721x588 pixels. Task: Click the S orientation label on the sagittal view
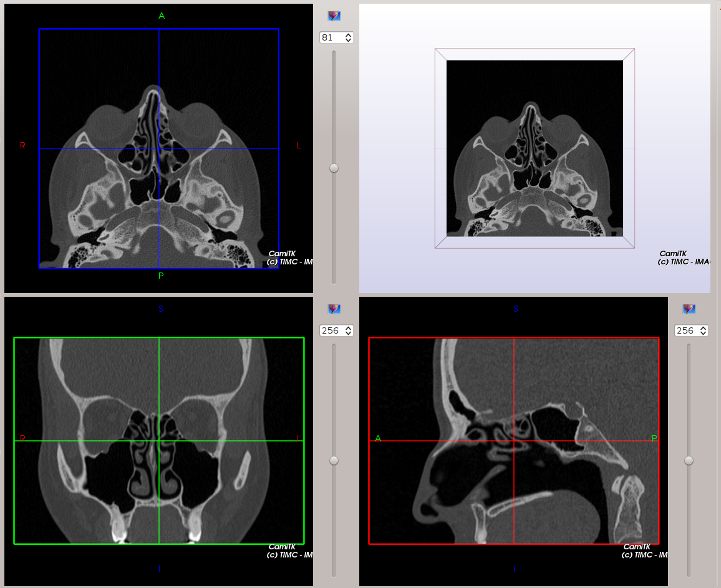pos(515,309)
